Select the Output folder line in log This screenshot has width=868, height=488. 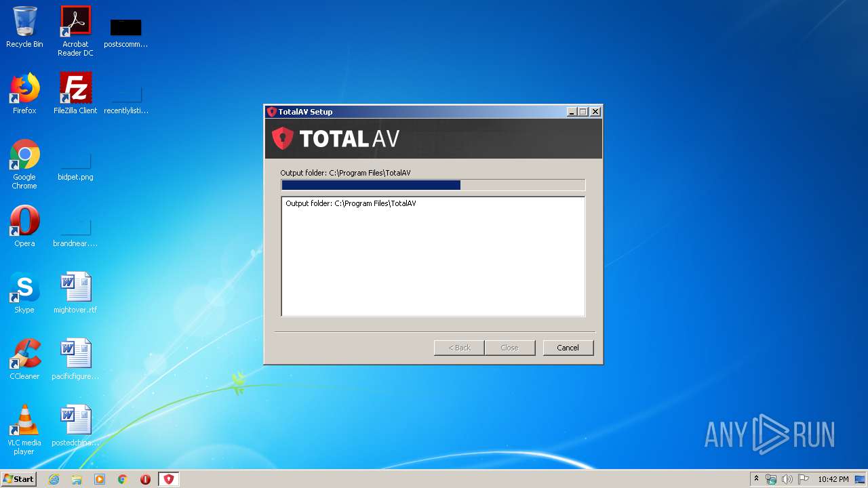[351, 203]
